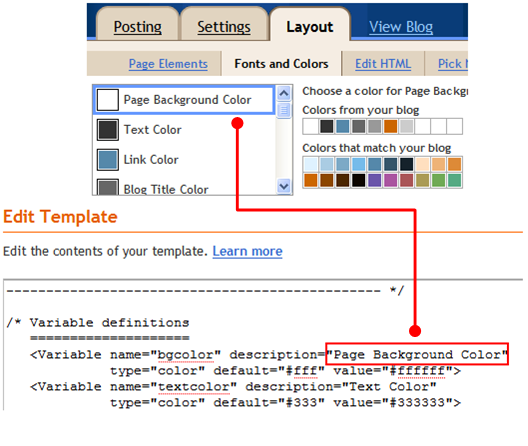Click description="Text Color" in code
Screen dimensions: 528x446
[341, 387]
